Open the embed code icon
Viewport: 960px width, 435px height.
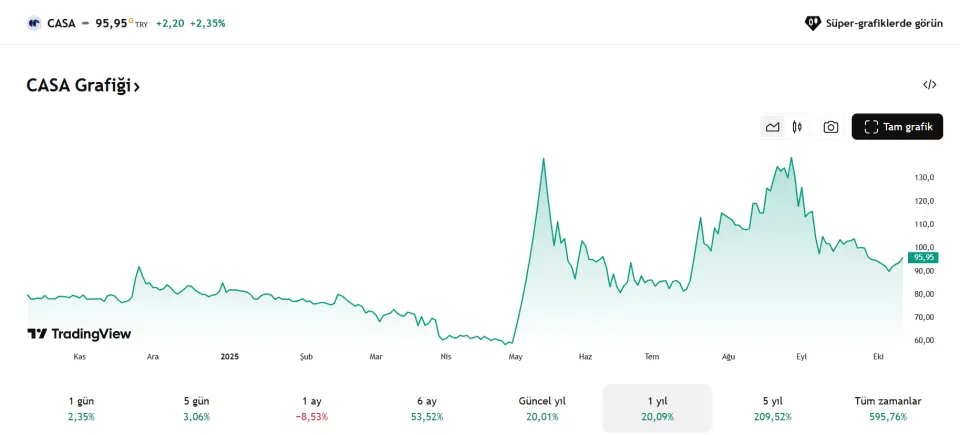point(929,85)
